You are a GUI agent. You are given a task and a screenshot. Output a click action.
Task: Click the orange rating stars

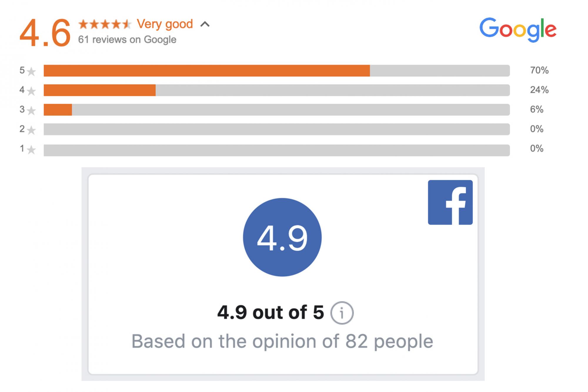tap(105, 24)
